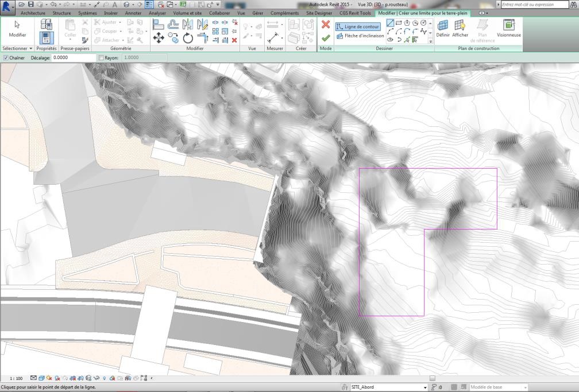
Task: Click the Rotate tool icon
Action: click(188, 38)
